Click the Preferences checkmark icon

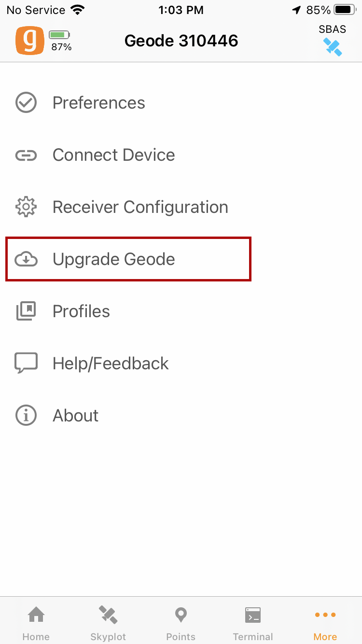[x=26, y=103]
